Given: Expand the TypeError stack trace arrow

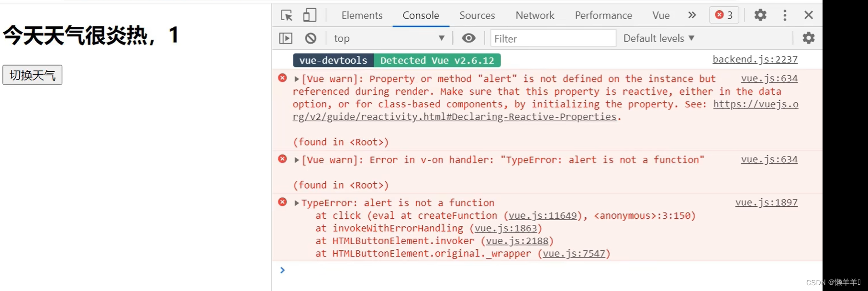Looking at the screenshot, I should pyautogui.click(x=297, y=203).
